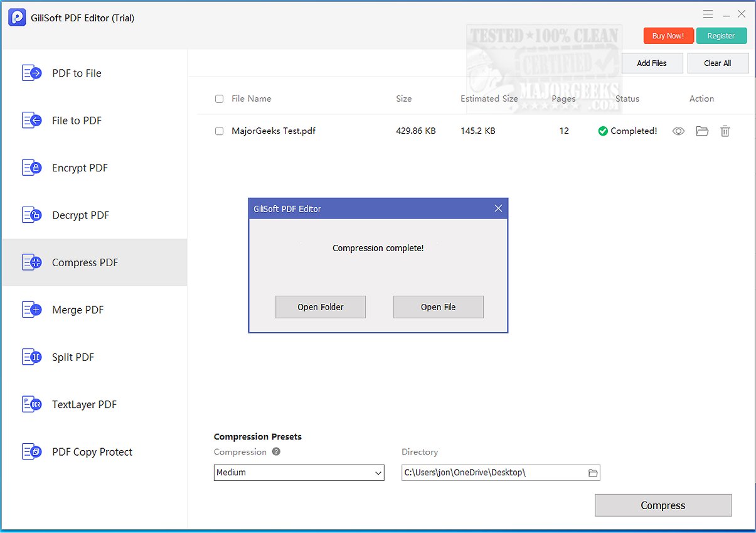Click the Pages column header
Viewport: 756px width, 533px height.
(x=563, y=99)
